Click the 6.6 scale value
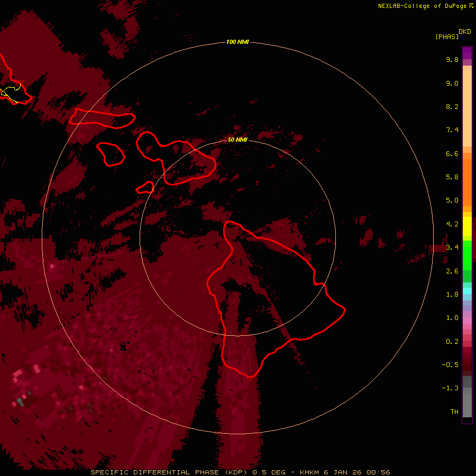The height and width of the screenshot is (476, 476). coord(452,153)
